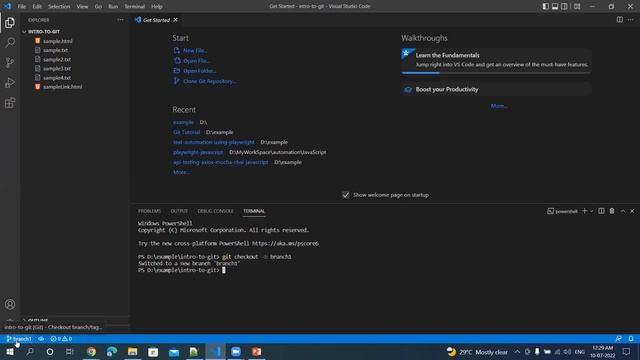Viewport: 640px width, 360px height.
Task: Open the Terminal menu
Action: coord(135,7)
